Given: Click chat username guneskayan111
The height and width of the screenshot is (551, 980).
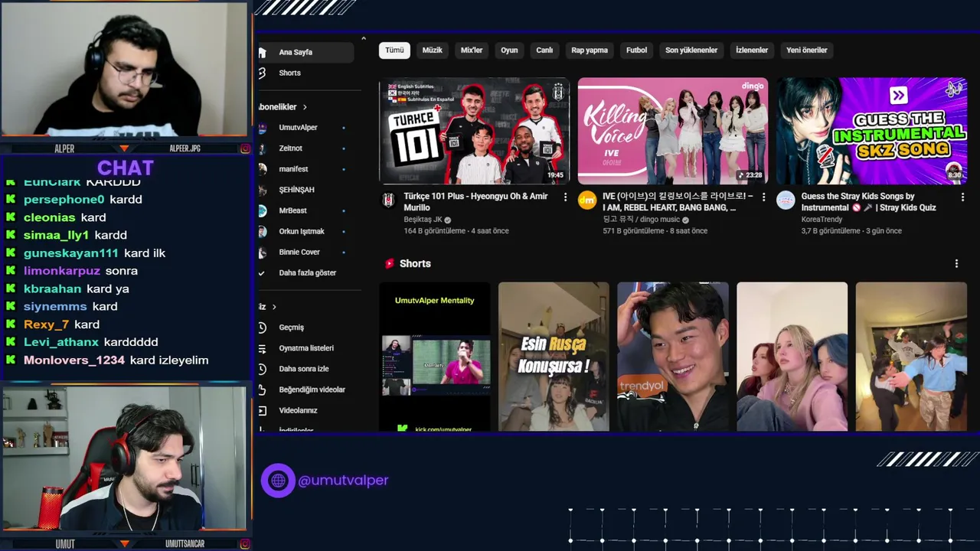Looking at the screenshot, I should pyautogui.click(x=70, y=253).
